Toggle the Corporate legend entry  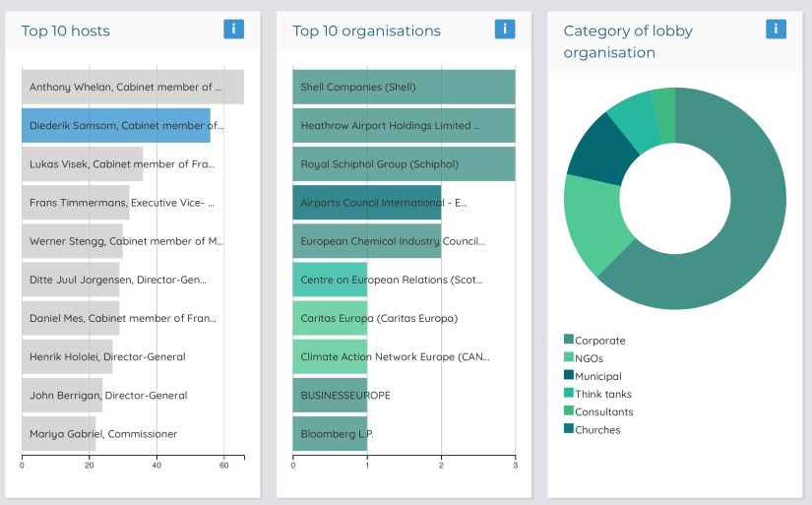click(599, 341)
